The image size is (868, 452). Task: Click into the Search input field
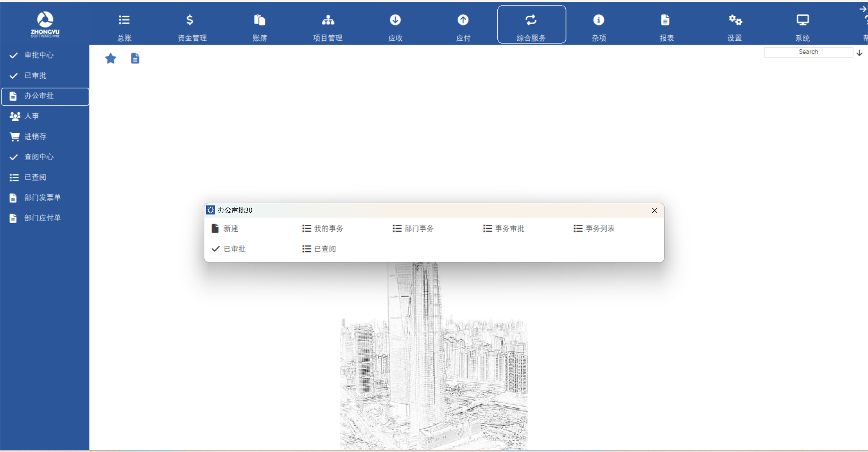tap(808, 52)
